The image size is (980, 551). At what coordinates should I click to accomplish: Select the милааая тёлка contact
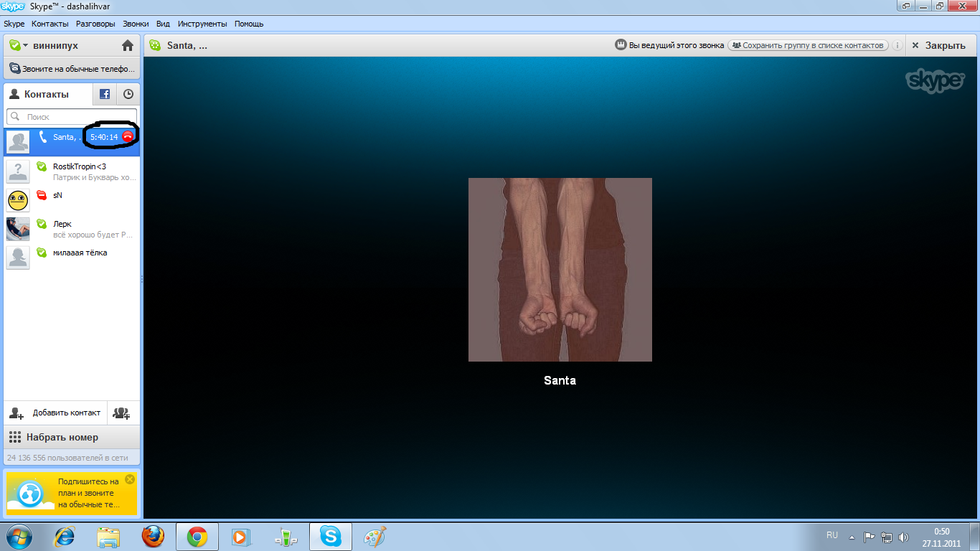(72, 257)
